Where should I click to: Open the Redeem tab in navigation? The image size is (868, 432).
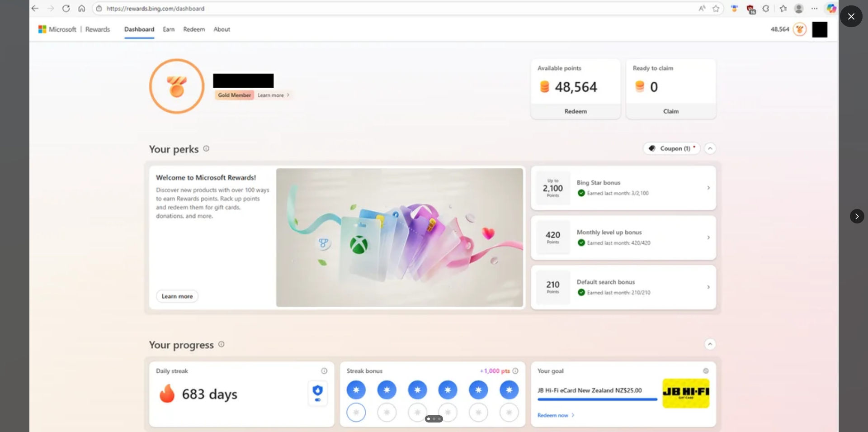tap(194, 29)
